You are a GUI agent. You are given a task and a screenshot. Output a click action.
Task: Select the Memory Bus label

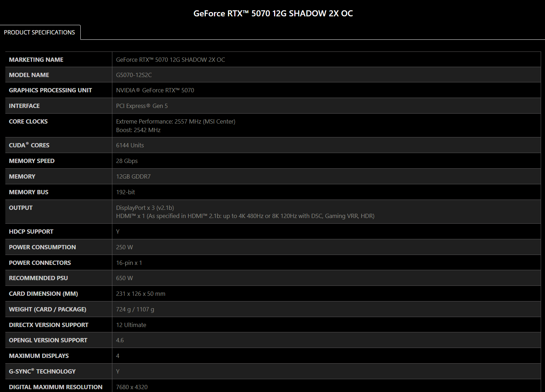click(x=28, y=192)
